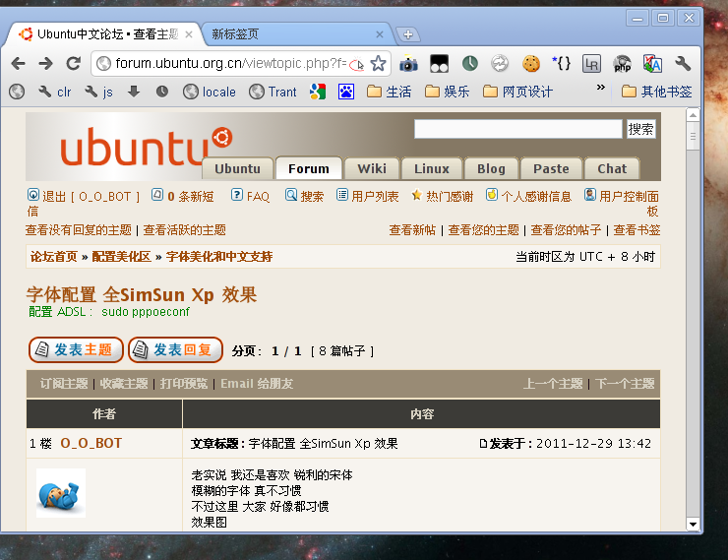Open the 娱乐 bookmarks folder
Screen dimensions: 728x560
(x=447, y=92)
